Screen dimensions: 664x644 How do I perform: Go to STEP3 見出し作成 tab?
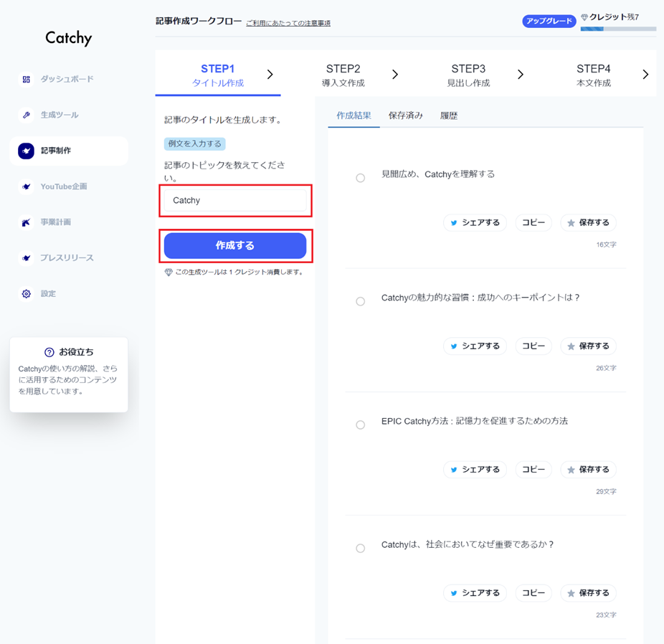468,75
